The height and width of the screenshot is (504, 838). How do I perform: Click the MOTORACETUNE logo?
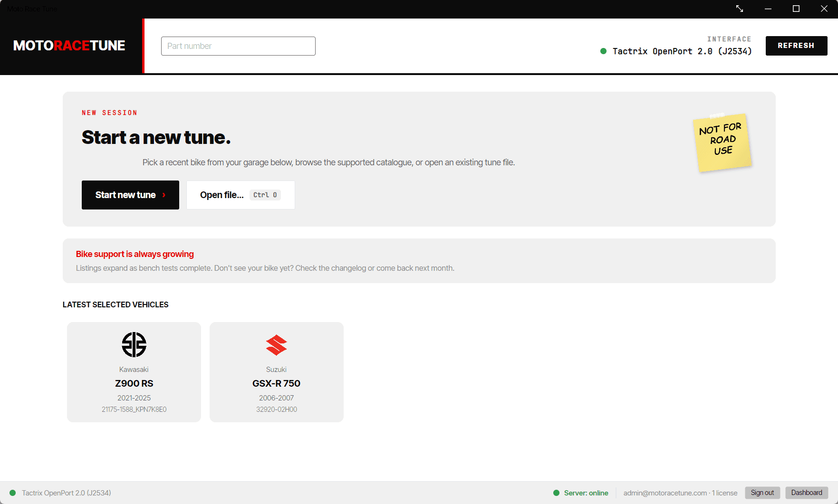coord(69,46)
